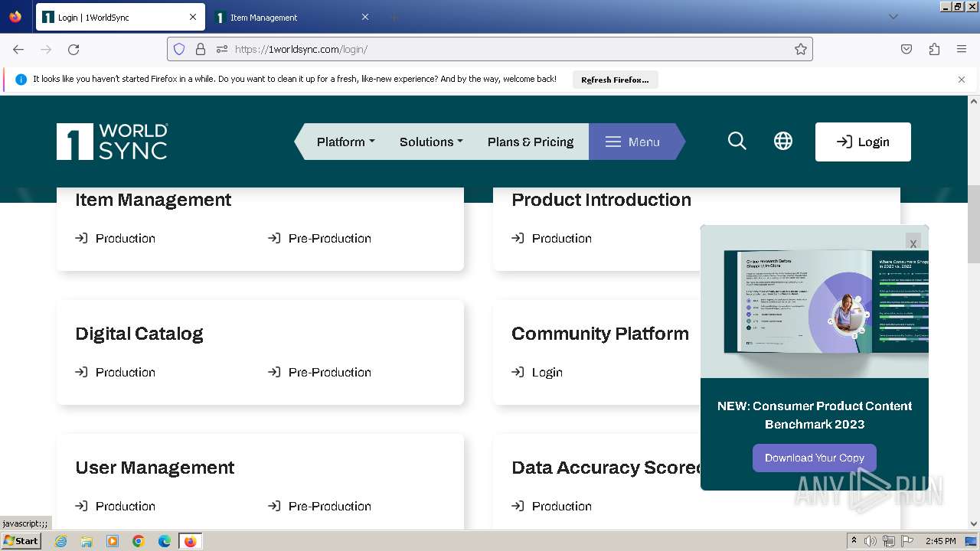
Task: Open Data Accuracy Scorecard Production login
Action: click(552, 506)
